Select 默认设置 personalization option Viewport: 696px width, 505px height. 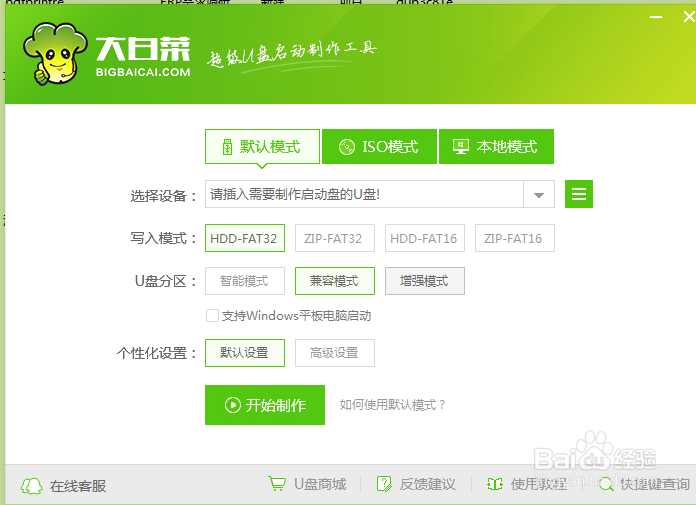tap(245, 353)
